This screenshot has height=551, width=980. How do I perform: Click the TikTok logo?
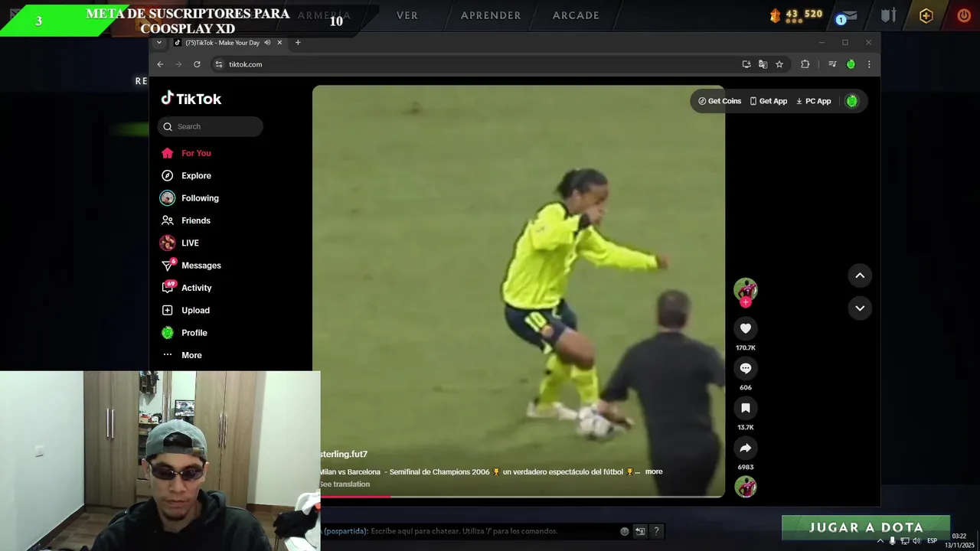pyautogui.click(x=191, y=99)
